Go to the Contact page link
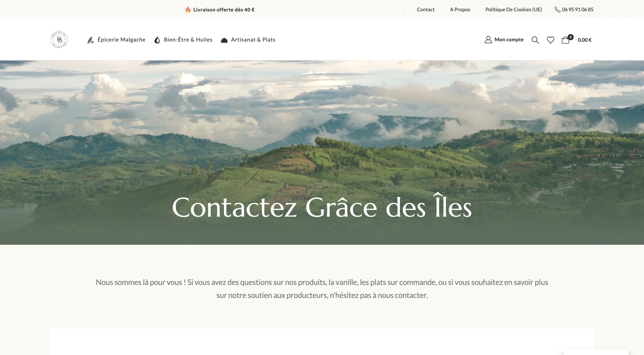 (426, 10)
